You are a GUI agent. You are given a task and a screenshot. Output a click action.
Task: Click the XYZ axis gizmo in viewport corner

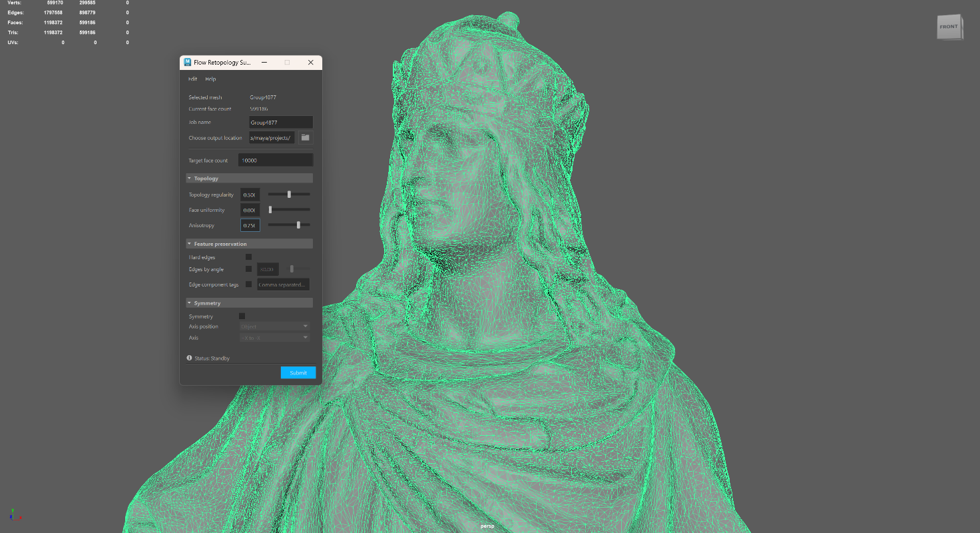pyautogui.click(x=15, y=514)
